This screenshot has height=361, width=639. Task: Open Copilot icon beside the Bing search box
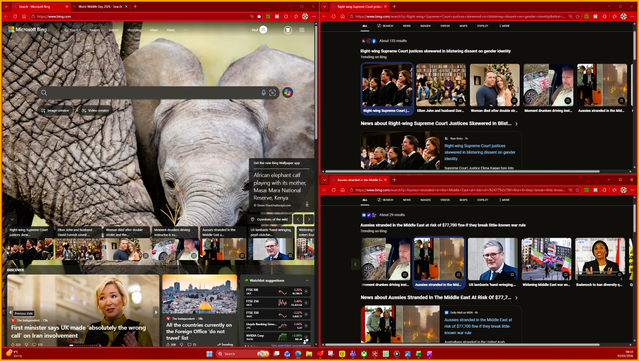(x=288, y=93)
